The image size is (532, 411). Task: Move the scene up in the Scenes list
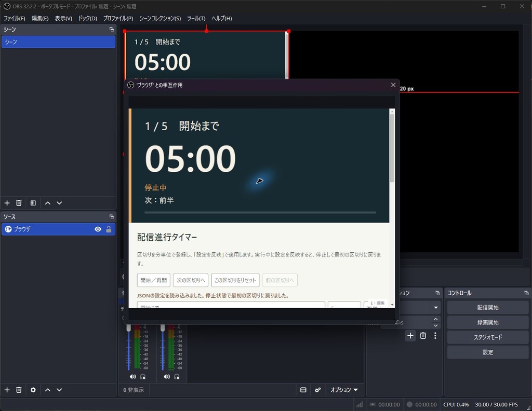coord(48,203)
